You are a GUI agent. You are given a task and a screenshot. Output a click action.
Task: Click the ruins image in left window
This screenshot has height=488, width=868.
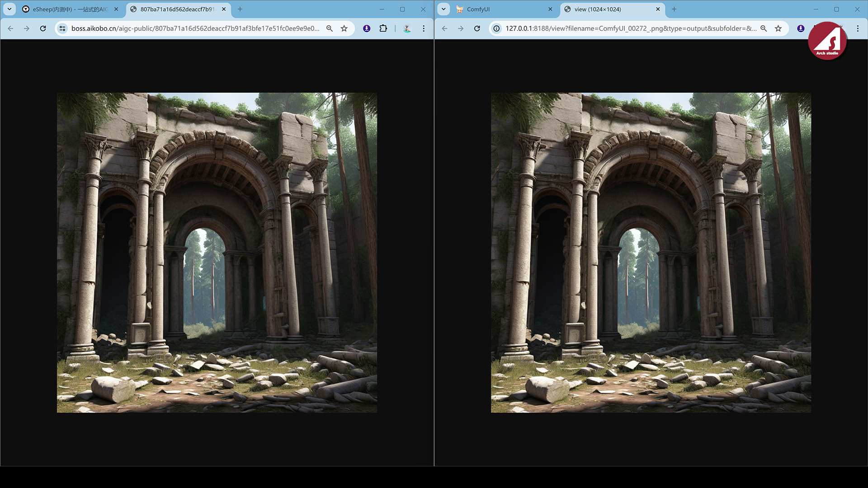click(217, 253)
